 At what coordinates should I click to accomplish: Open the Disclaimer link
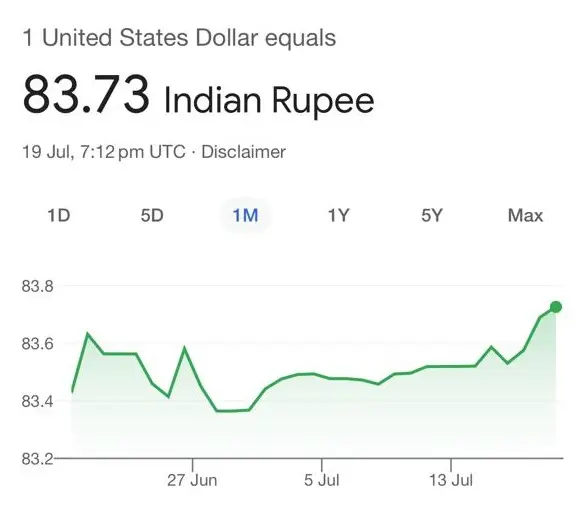pyautogui.click(x=244, y=152)
